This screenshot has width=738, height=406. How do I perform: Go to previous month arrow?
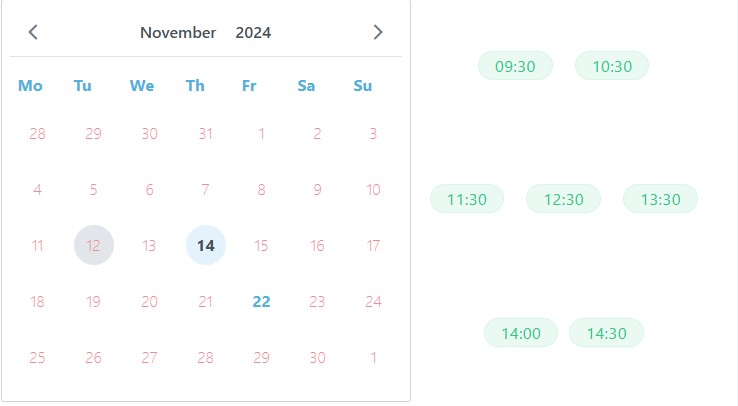pos(33,32)
